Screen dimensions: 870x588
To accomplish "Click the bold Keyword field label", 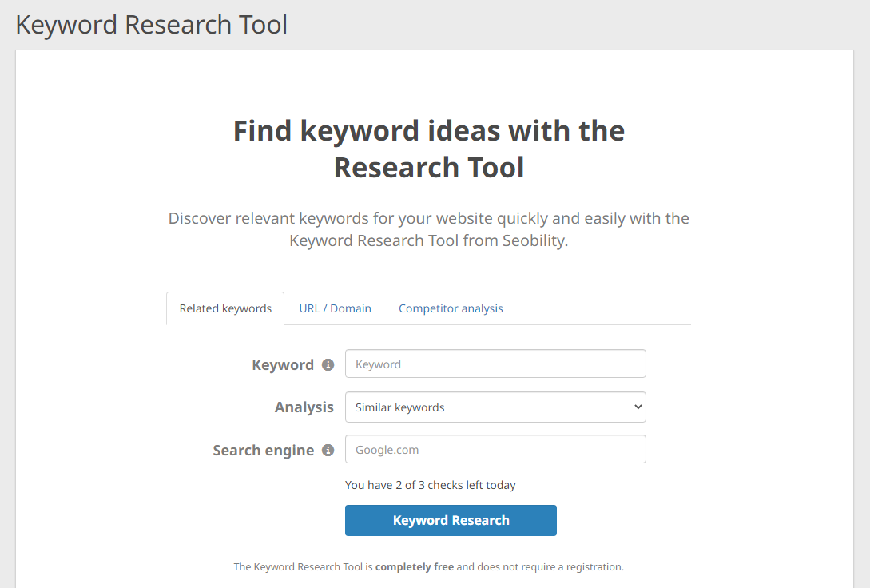I will 283,364.
